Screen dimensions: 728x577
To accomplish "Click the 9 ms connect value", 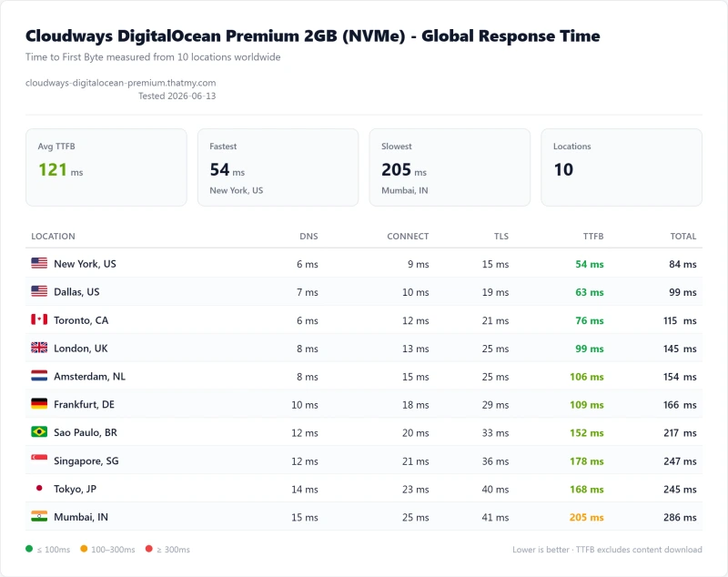I will pyautogui.click(x=419, y=264).
